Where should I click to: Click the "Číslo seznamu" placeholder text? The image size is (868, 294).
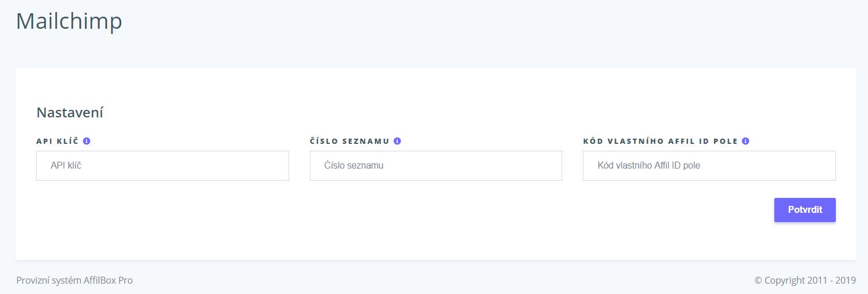click(x=354, y=166)
